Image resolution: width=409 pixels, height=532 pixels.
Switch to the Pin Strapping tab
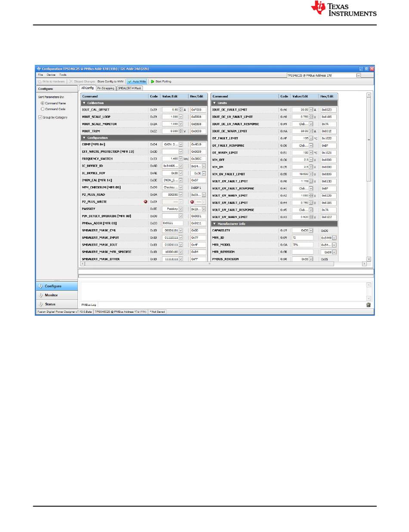coord(105,88)
